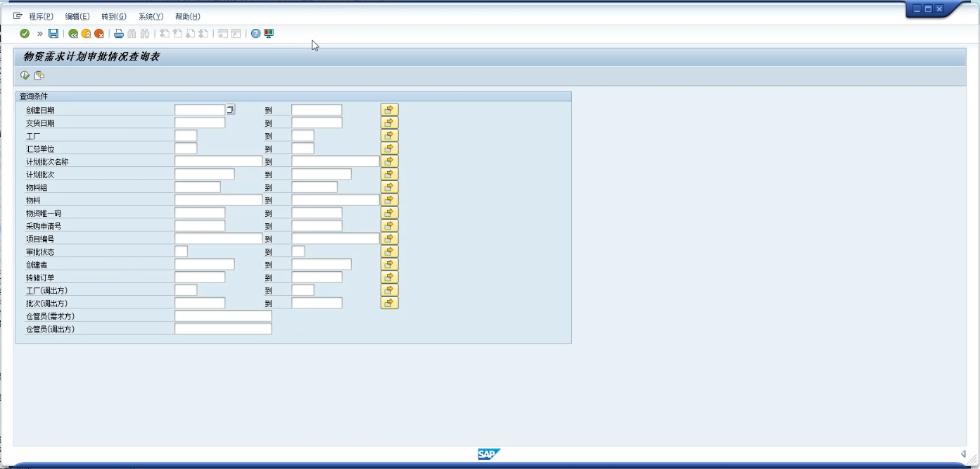Open Help via the question mark icon

[x=255, y=34]
